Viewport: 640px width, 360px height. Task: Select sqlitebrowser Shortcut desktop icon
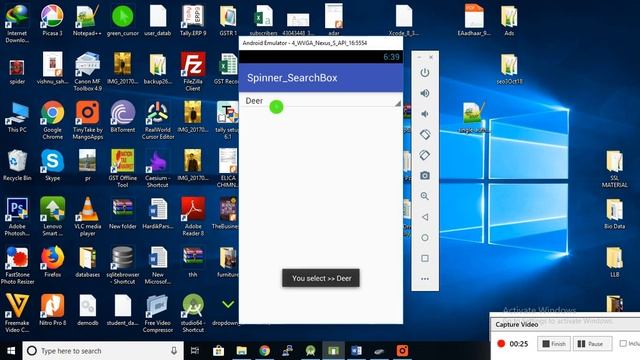(x=122, y=264)
